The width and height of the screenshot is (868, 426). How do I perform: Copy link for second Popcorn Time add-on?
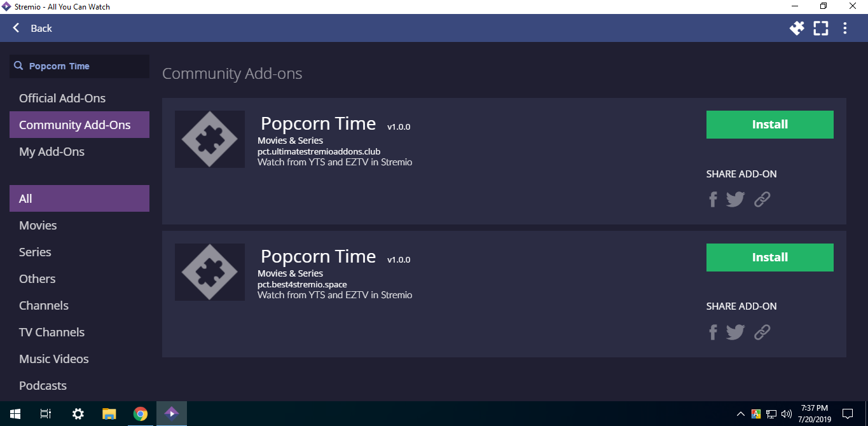click(x=762, y=332)
